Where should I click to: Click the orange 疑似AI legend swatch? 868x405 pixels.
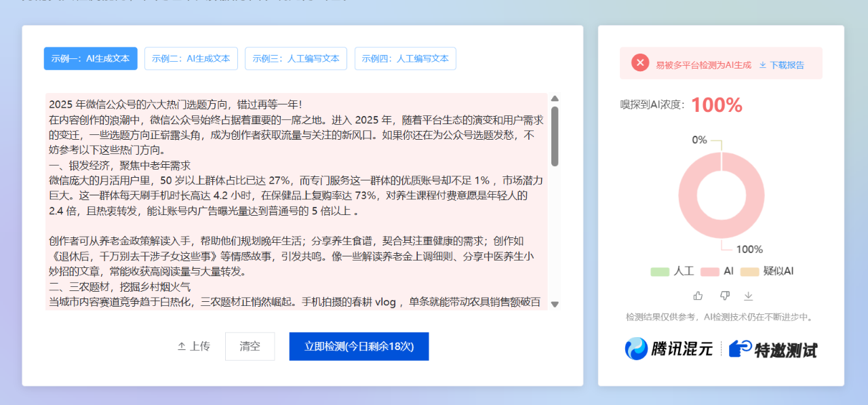[x=749, y=271]
